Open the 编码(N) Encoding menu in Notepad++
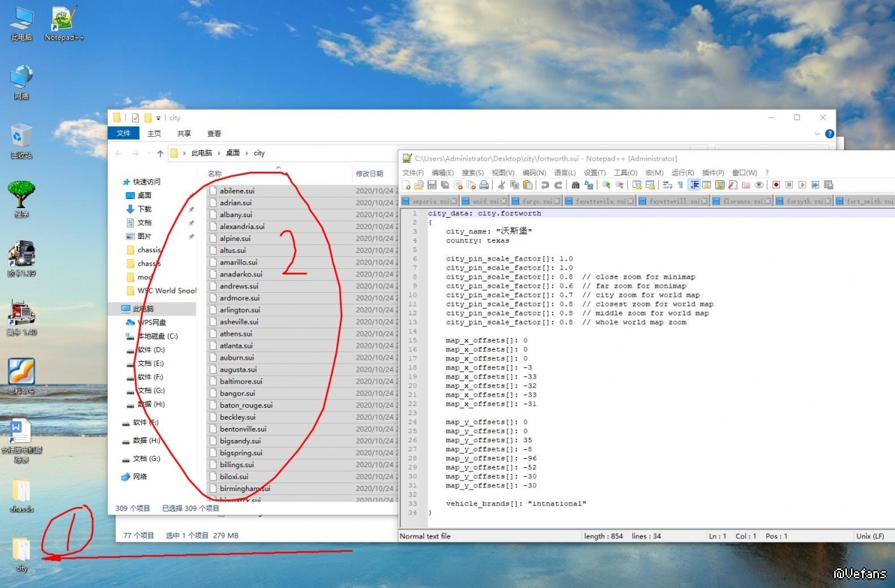This screenshot has width=895, height=588. [x=534, y=172]
